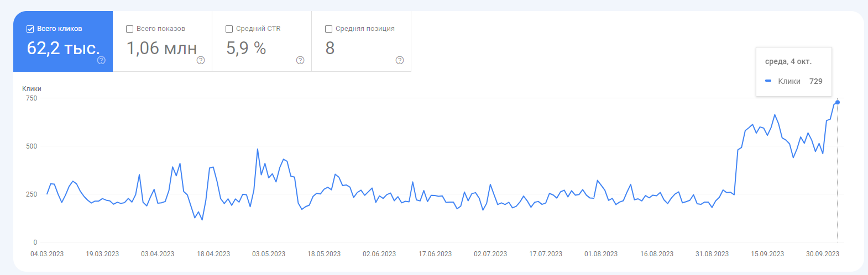Click the 02.06.2023 date label

coord(379,254)
